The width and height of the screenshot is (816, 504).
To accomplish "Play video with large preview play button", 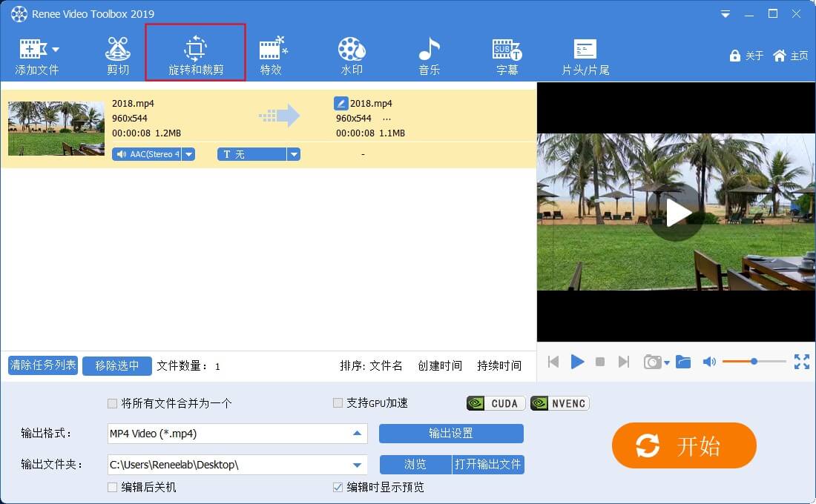I will [676, 212].
